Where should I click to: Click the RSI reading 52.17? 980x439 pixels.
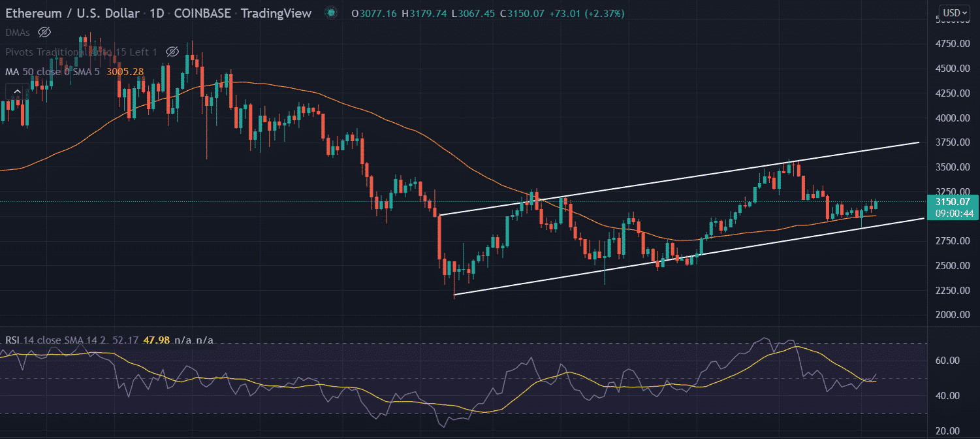[x=126, y=340]
